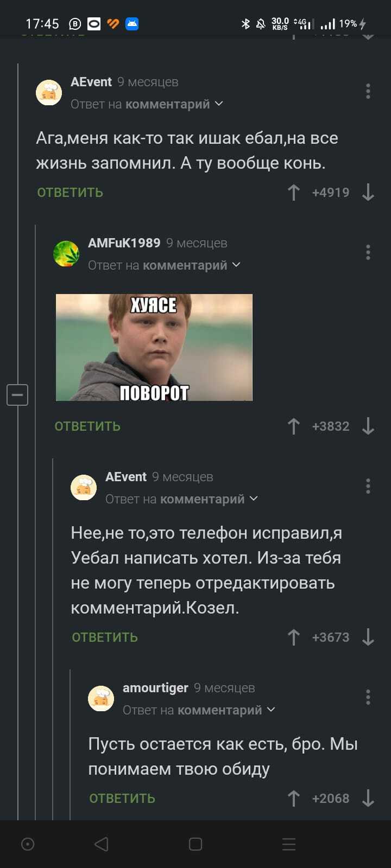Open Android recent apps square button
The image size is (391, 868).
[195, 844]
